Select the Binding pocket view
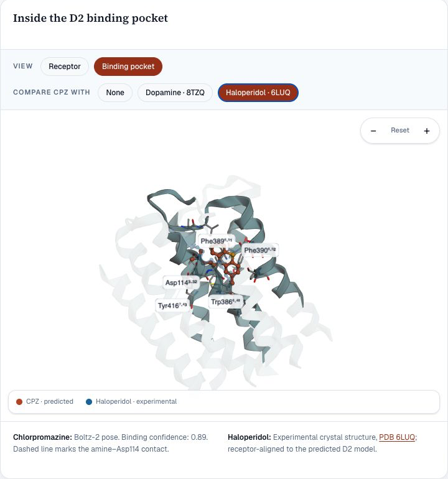Viewport: 448px width, 479px height. [x=128, y=67]
